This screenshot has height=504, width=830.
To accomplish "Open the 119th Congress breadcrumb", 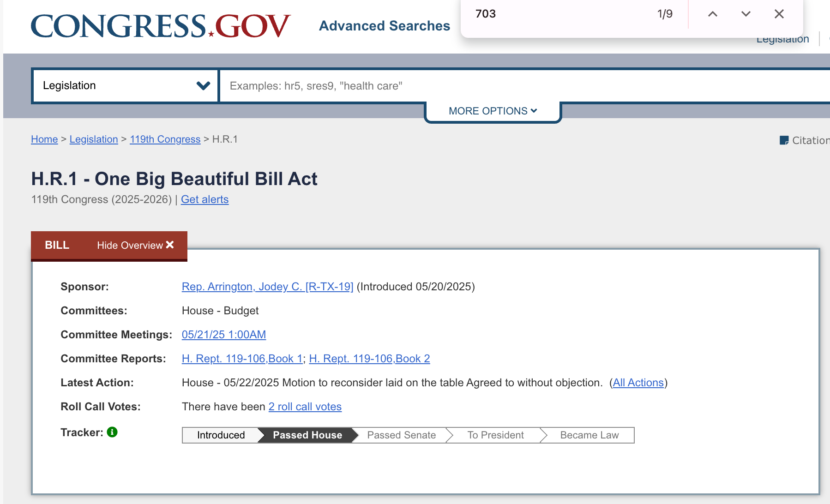I will click(165, 139).
